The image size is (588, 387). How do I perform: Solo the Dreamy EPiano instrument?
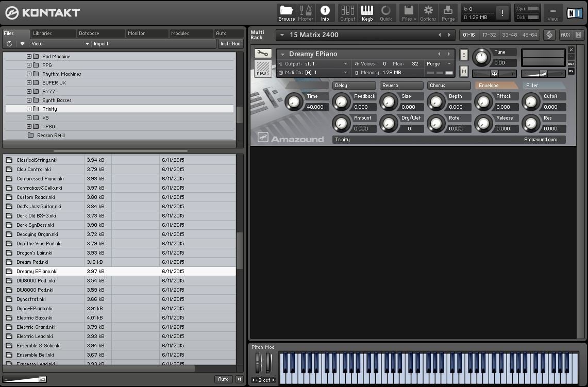pos(464,55)
